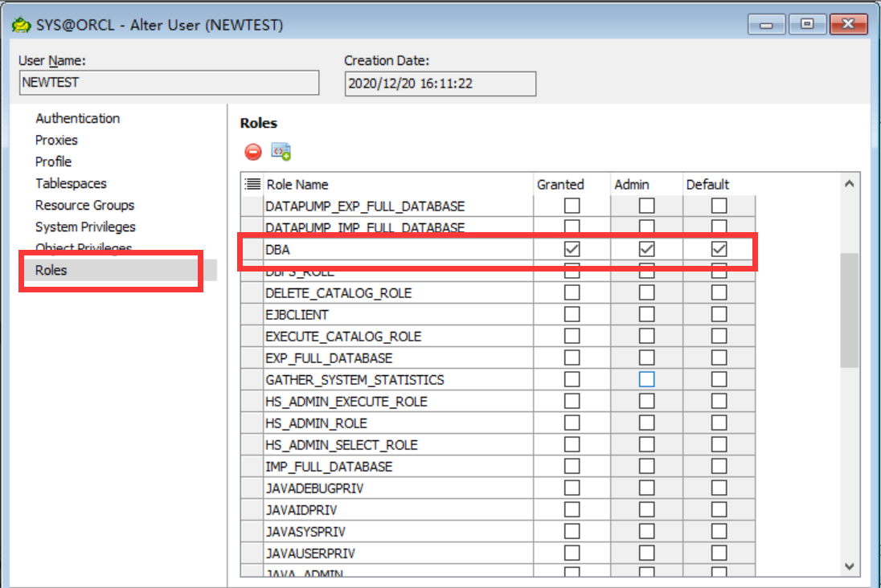Uncheck Granted for DBA role

572,249
